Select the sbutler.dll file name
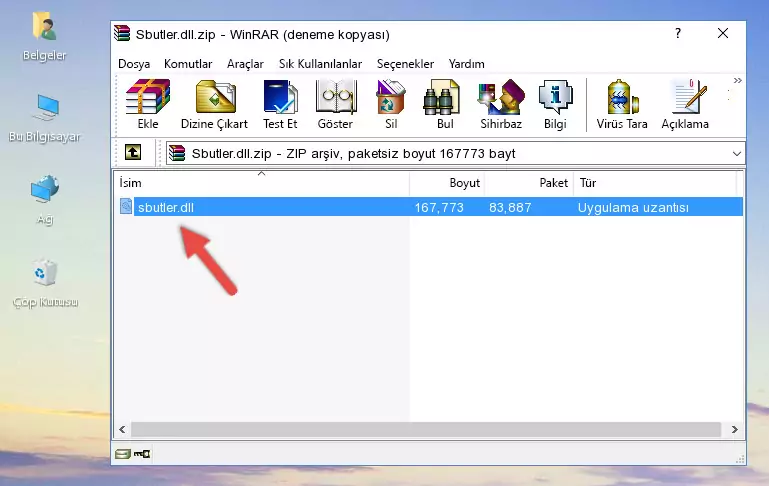Viewport: 769px width, 486px height. pos(166,207)
